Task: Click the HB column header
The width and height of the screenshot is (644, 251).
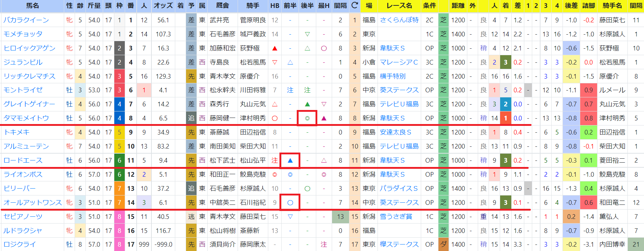Action: (275, 6)
